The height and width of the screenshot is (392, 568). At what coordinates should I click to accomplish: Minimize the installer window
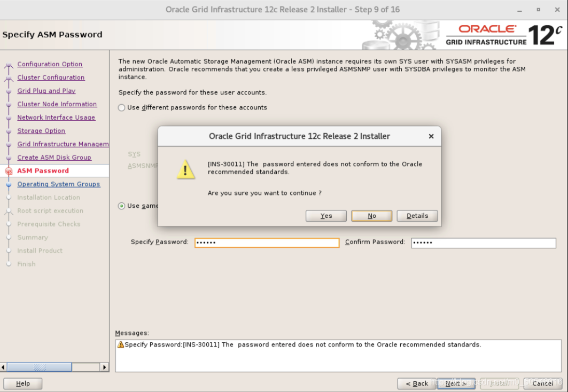tap(519, 10)
